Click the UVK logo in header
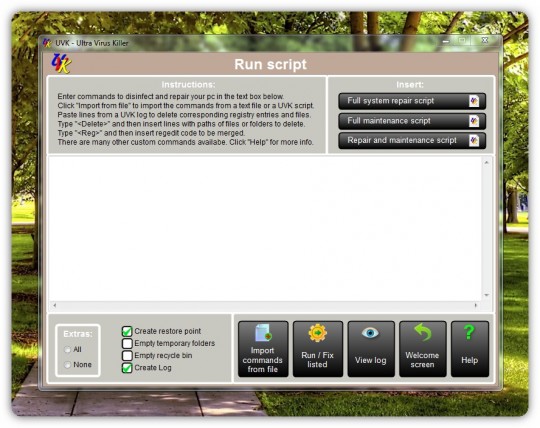Image resolution: width=540 pixels, height=428 pixels. coord(61,64)
